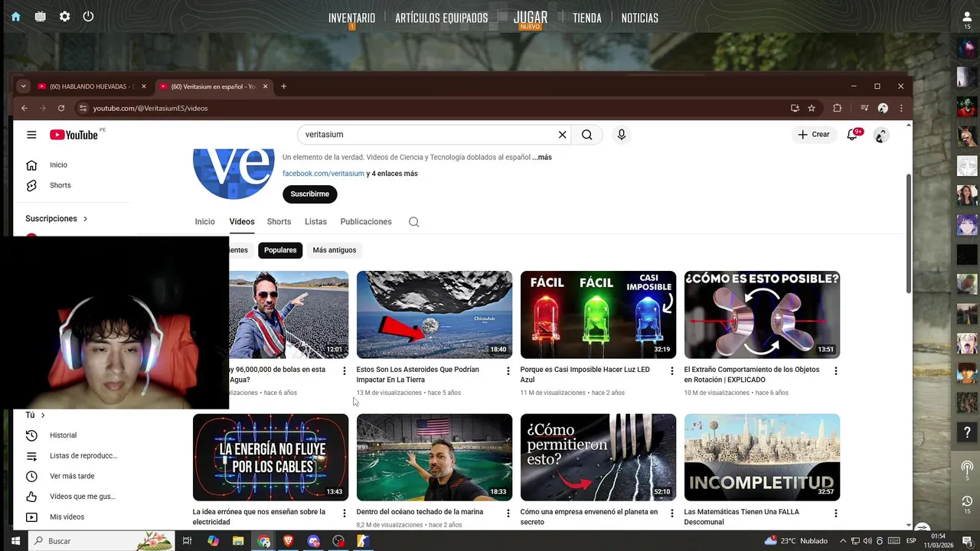The height and width of the screenshot is (551, 980).
Task: Click JUGAR in the game menu
Action: pyautogui.click(x=531, y=17)
